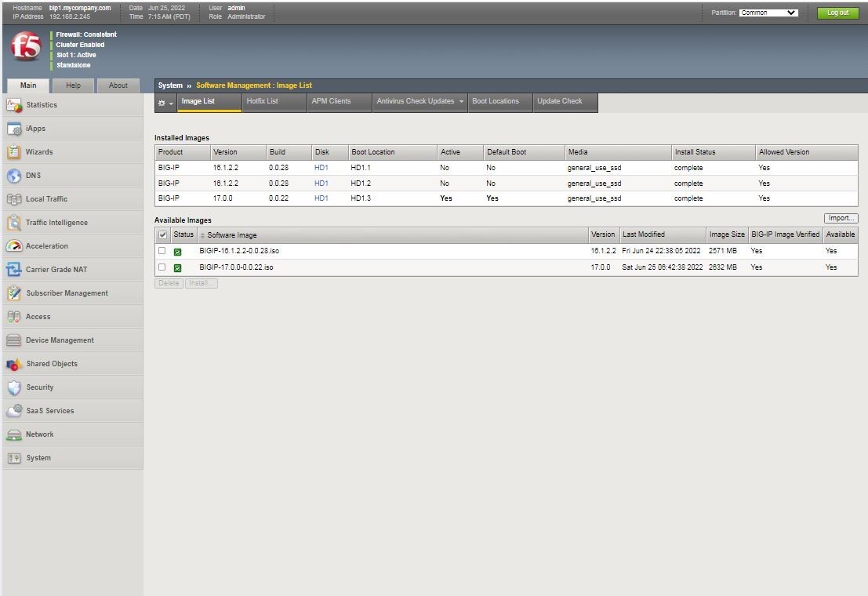Select the Image List tab
Viewport: 868px width, 596px height.
coord(209,101)
